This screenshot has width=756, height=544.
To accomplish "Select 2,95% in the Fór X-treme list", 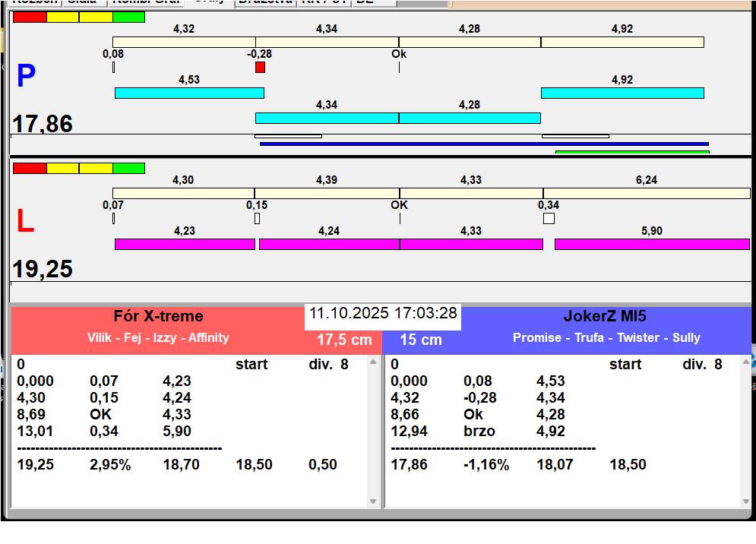I will point(110,465).
